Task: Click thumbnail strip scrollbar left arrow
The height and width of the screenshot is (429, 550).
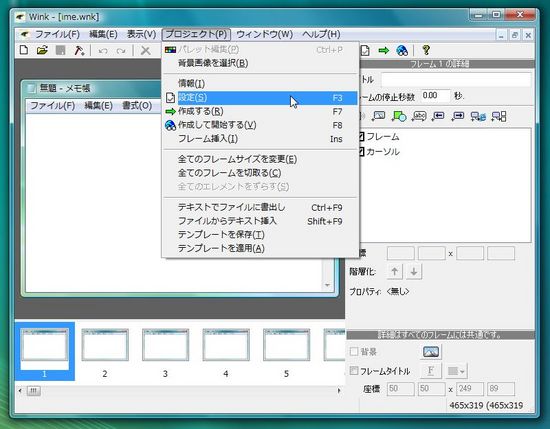Action: 20,390
